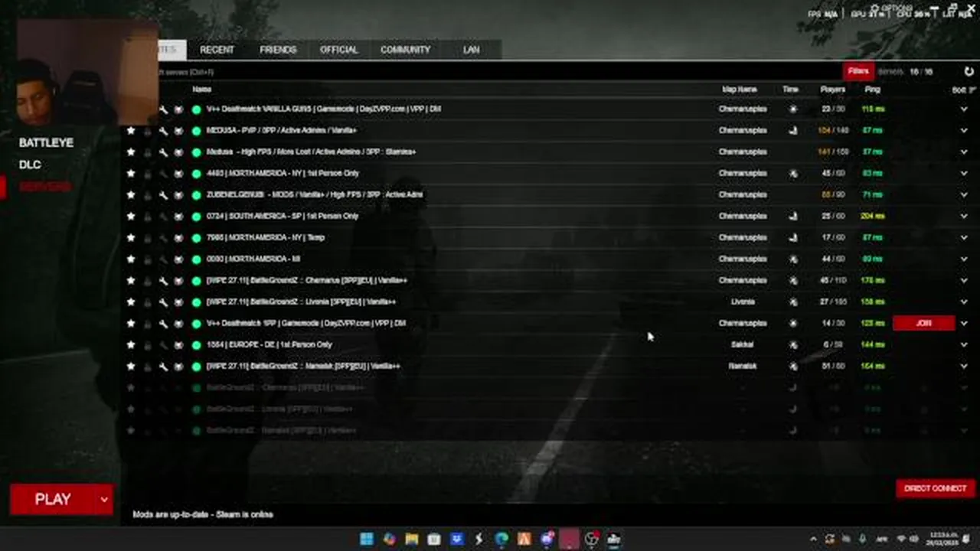980x551 pixels.
Task: Select the ZUBENELGENUBI MODS server name
Action: tap(315, 195)
